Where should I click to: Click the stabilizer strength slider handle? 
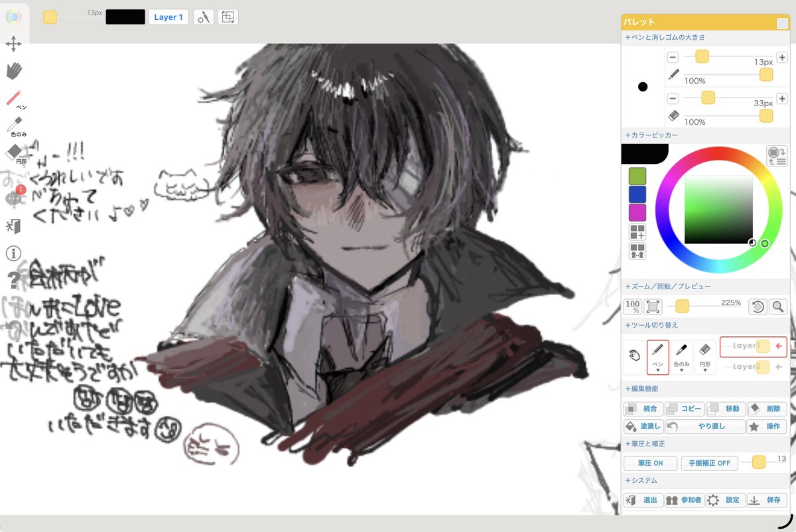pyautogui.click(x=759, y=462)
